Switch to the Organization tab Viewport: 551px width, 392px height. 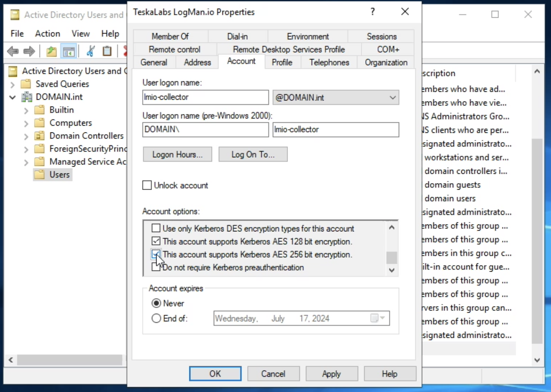coord(386,62)
